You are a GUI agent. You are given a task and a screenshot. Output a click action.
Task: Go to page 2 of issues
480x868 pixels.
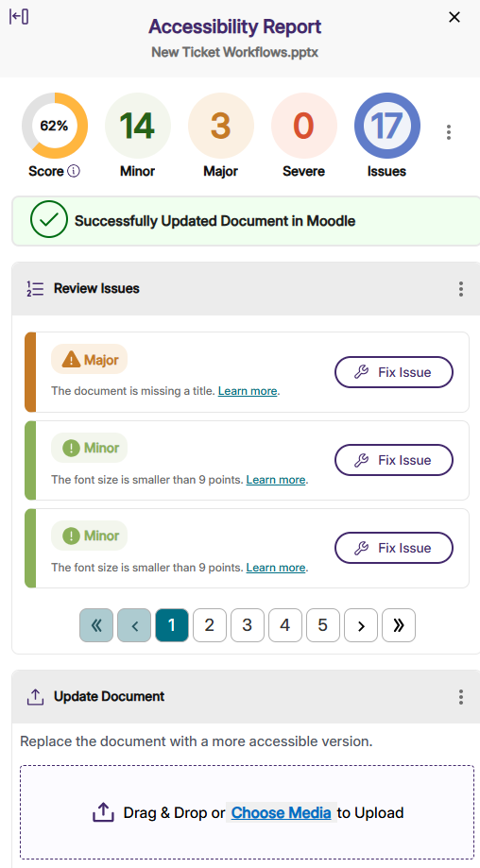[x=209, y=625]
